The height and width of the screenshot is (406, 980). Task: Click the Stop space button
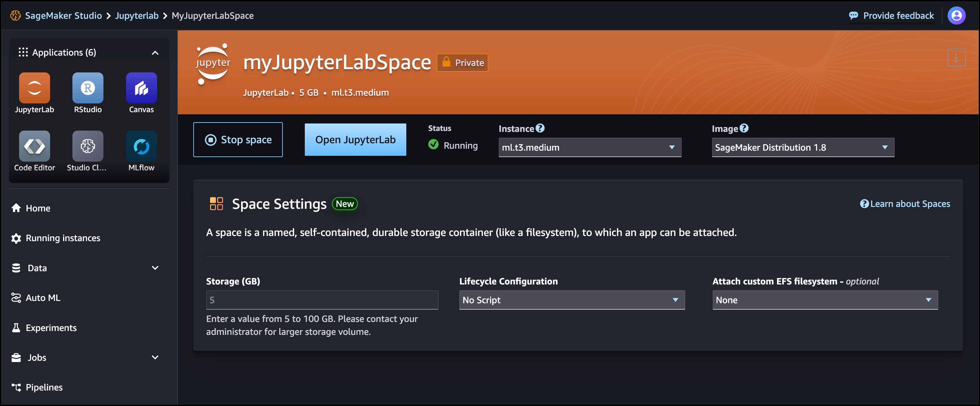click(x=238, y=140)
